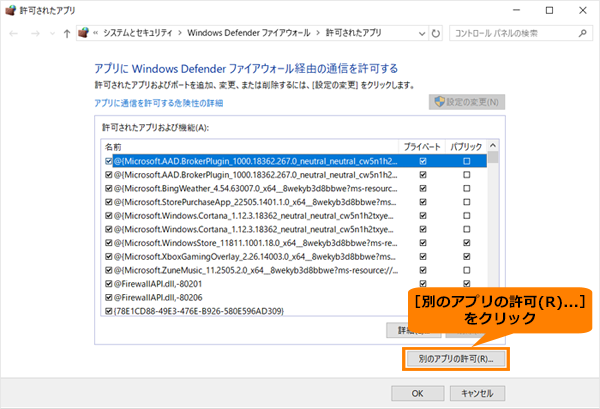Image resolution: width=600 pixels, height=409 pixels.
Task: Toggle @FirewallAPI.dll,-80206 enable checkbox
Action: tap(109, 298)
